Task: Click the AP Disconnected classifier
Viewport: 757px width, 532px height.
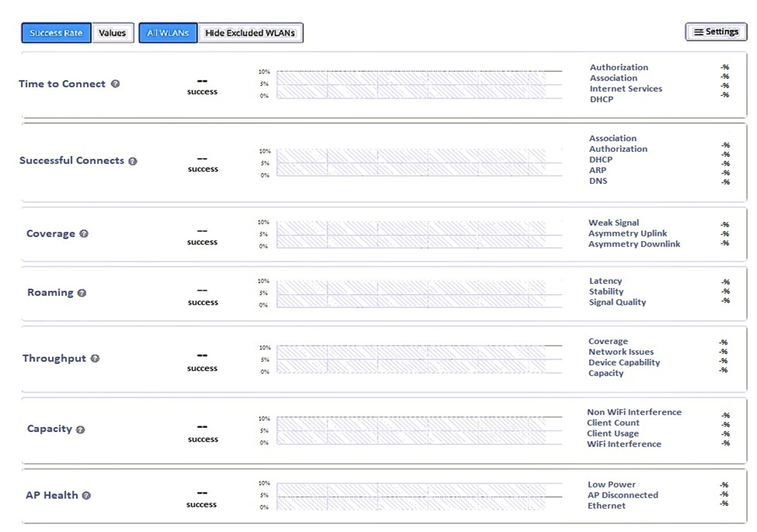Action: tap(622, 495)
